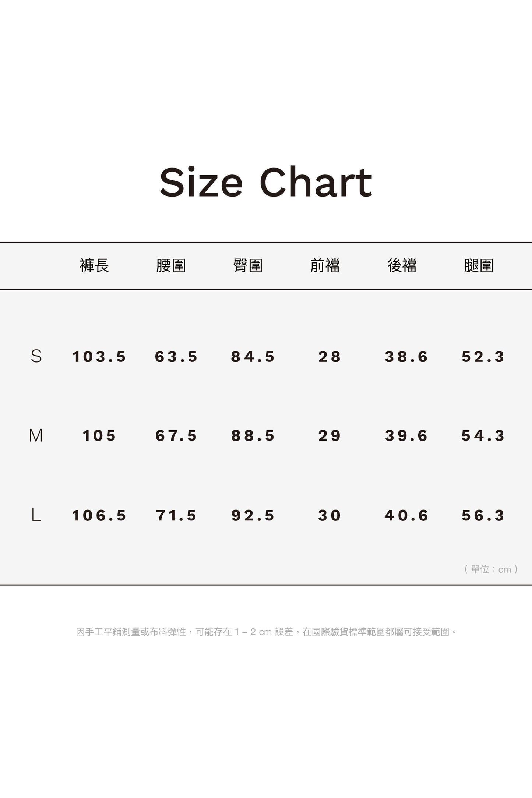
Task: Click the Size Chart title
Action: point(266,183)
